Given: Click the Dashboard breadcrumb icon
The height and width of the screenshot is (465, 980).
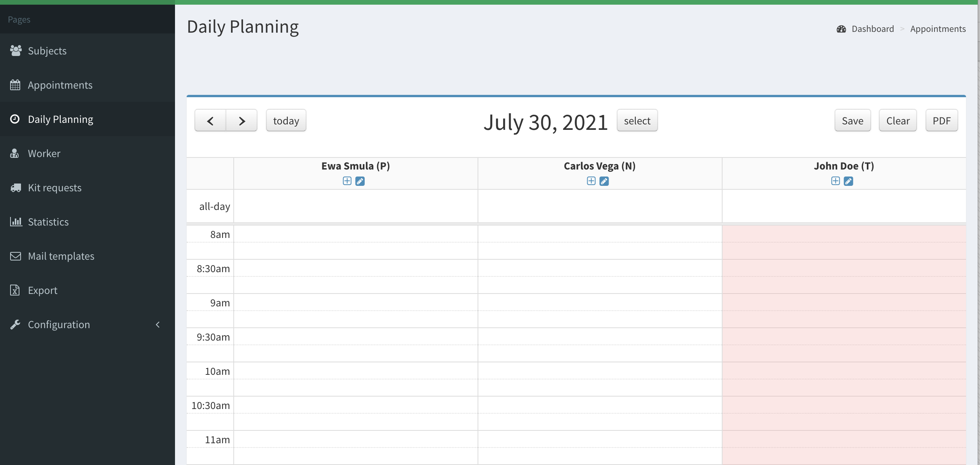Looking at the screenshot, I should pos(841,29).
